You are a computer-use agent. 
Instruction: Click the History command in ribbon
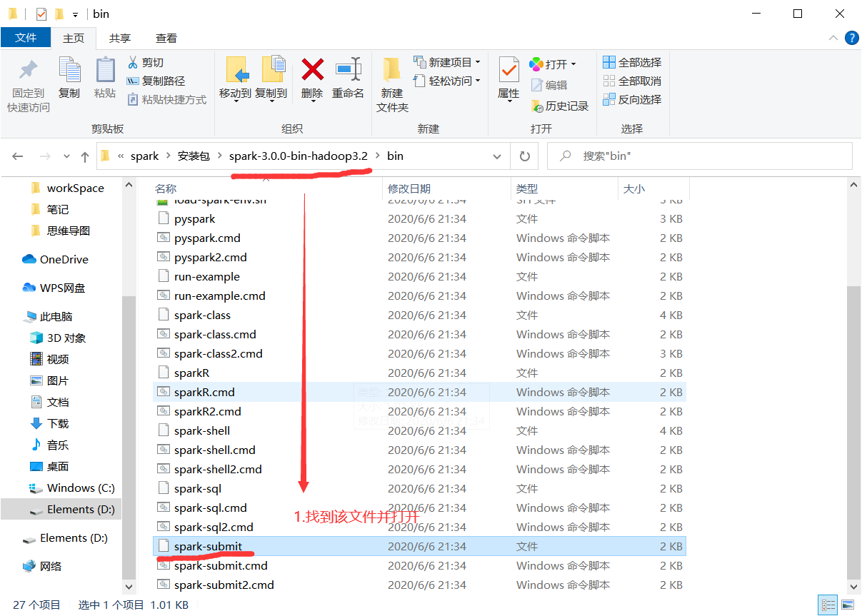tap(559, 106)
